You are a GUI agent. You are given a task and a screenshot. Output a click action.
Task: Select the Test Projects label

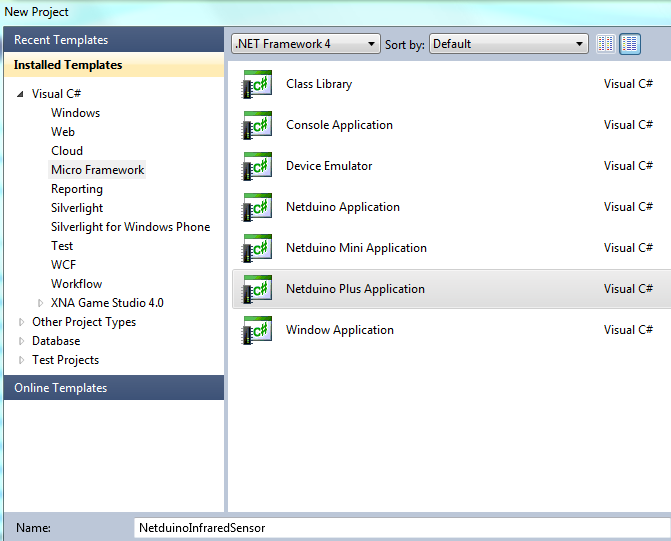pos(65,360)
